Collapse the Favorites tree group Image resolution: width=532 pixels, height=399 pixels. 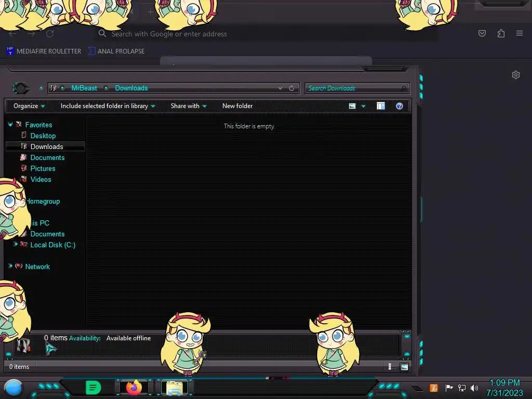(10, 125)
